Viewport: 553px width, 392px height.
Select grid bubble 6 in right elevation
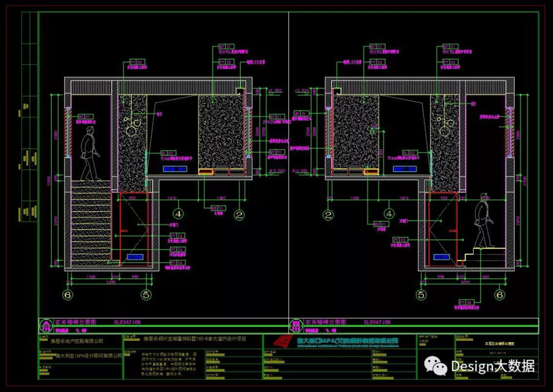pyautogui.click(x=500, y=296)
